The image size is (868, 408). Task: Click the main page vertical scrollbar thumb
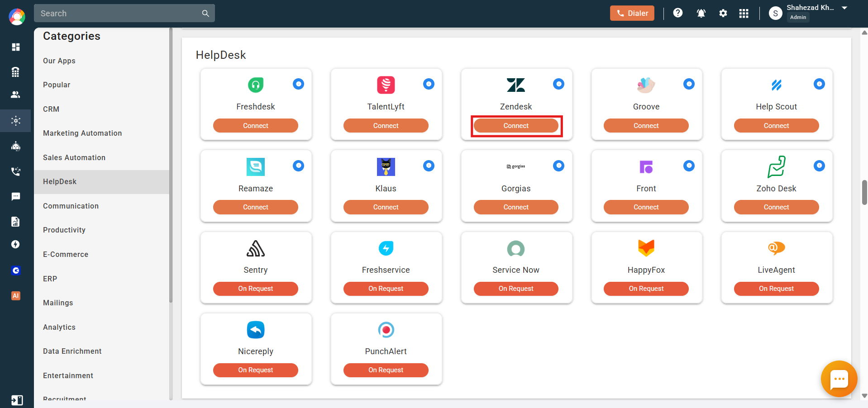864,192
